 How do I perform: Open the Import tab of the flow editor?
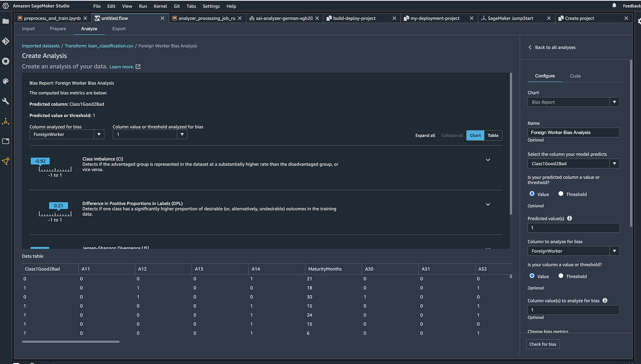point(28,28)
